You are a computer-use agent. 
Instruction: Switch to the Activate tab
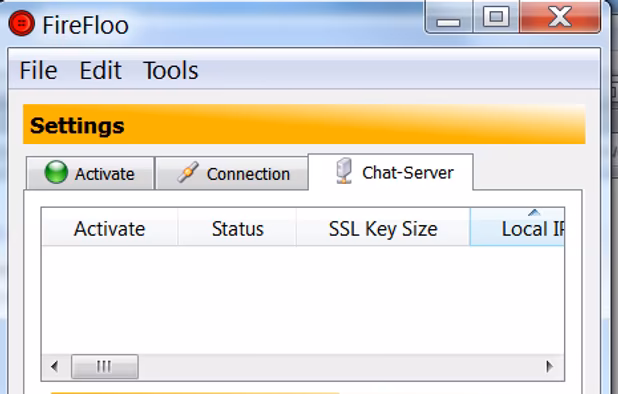90,173
